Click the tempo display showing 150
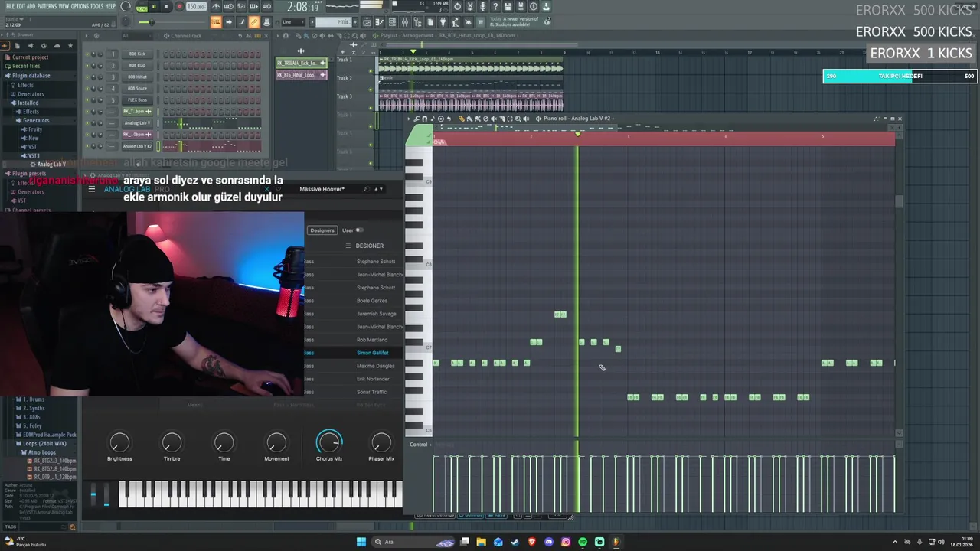Viewport: 980px width, 551px height. (x=197, y=7)
